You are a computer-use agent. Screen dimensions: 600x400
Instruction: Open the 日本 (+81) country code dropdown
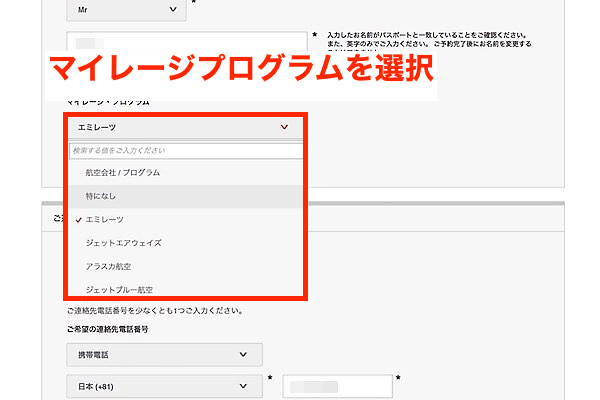(165, 387)
